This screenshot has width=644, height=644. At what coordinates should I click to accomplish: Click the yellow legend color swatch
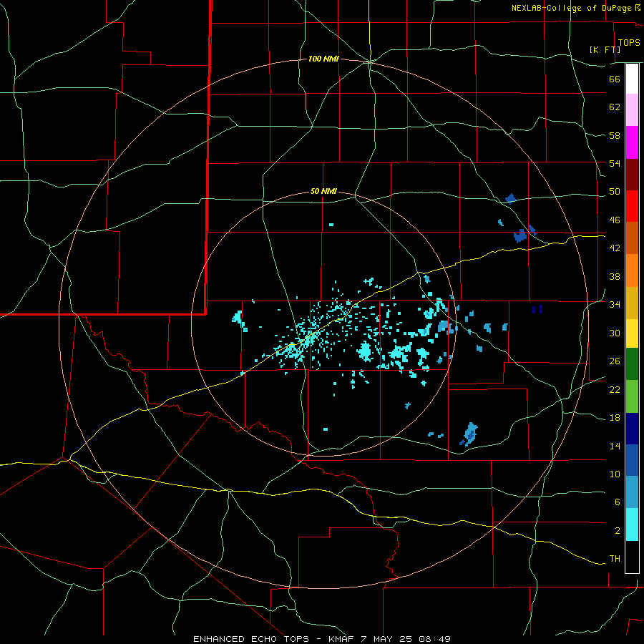coord(632,333)
